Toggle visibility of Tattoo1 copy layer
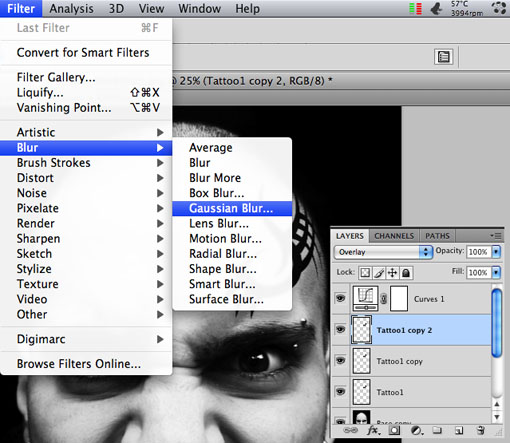The width and height of the screenshot is (510, 443). pos(340,361)
